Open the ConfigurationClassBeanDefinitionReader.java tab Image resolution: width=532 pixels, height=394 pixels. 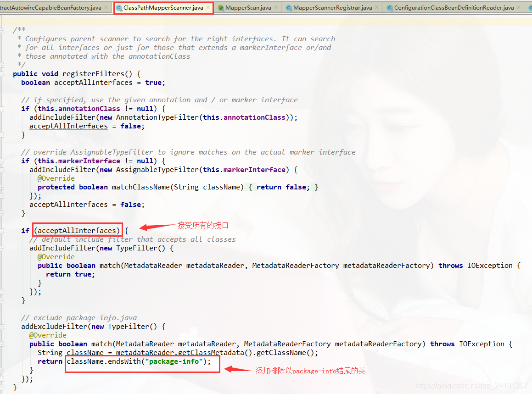454,7
